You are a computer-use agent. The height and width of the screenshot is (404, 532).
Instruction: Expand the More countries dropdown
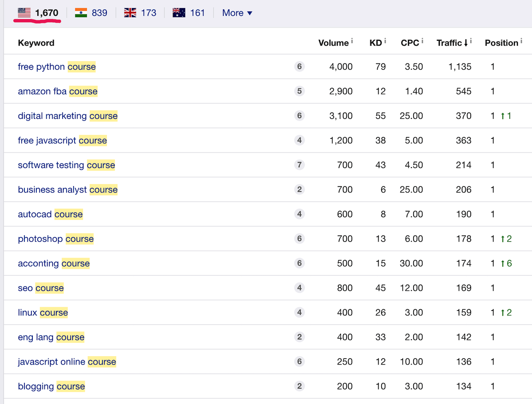pos(237,13)
